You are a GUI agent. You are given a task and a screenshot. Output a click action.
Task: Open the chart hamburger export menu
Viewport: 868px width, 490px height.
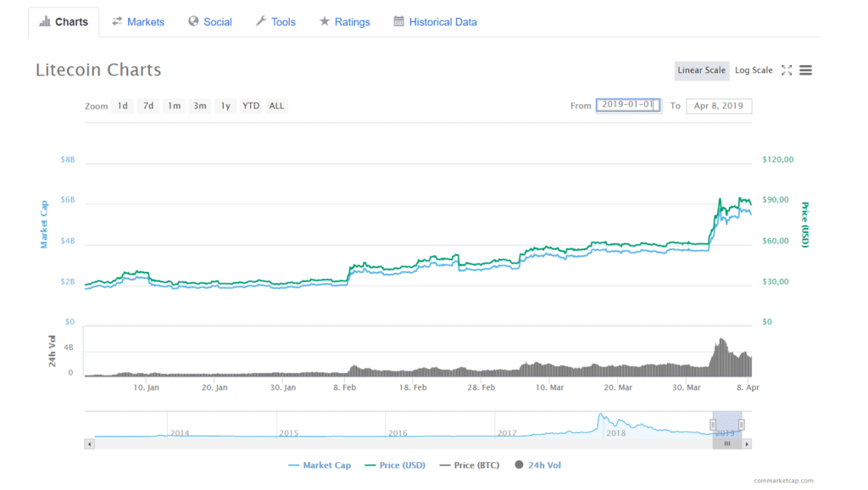pyautogui.click(x=805, y=70)
